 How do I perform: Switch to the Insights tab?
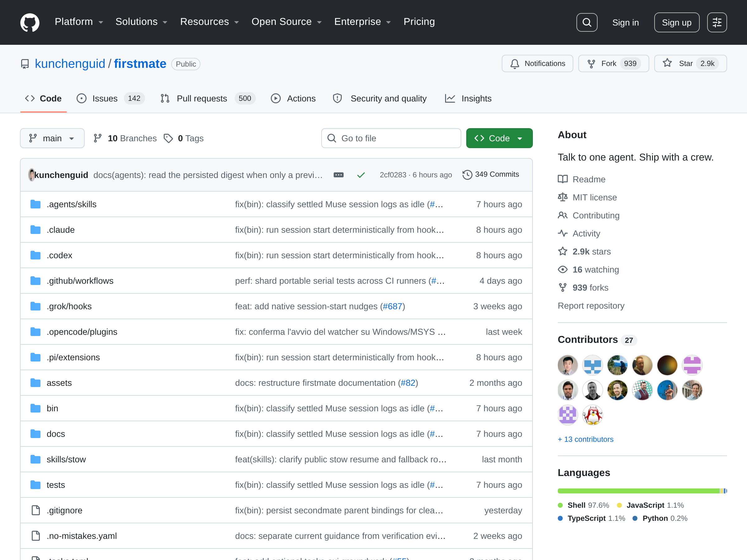pos(468,99)
